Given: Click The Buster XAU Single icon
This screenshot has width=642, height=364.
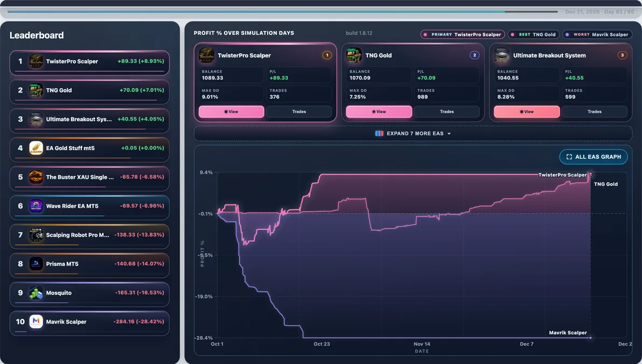Looking at the screenshot, I should (36, 177).
